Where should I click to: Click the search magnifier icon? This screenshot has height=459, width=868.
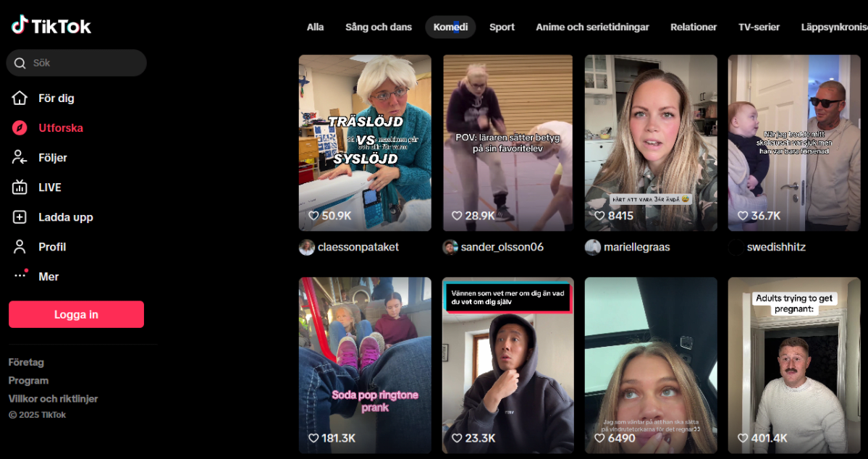pyautogui.click(x=20, y=63)
